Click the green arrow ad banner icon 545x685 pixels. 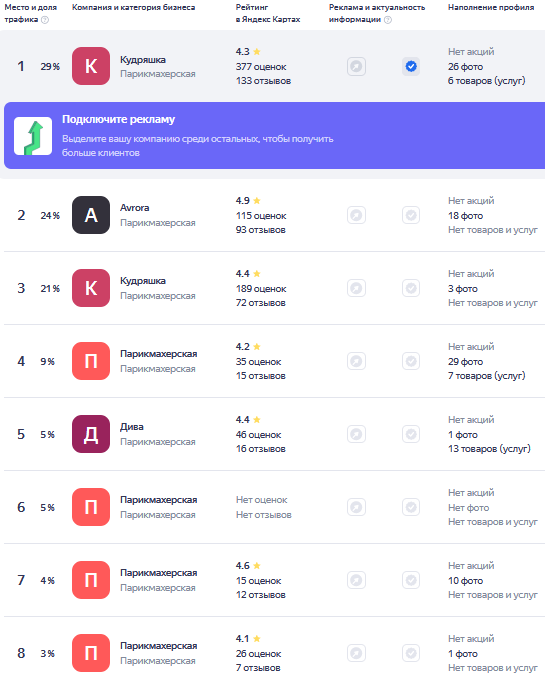pyautogui.click(x=33, y=136)
